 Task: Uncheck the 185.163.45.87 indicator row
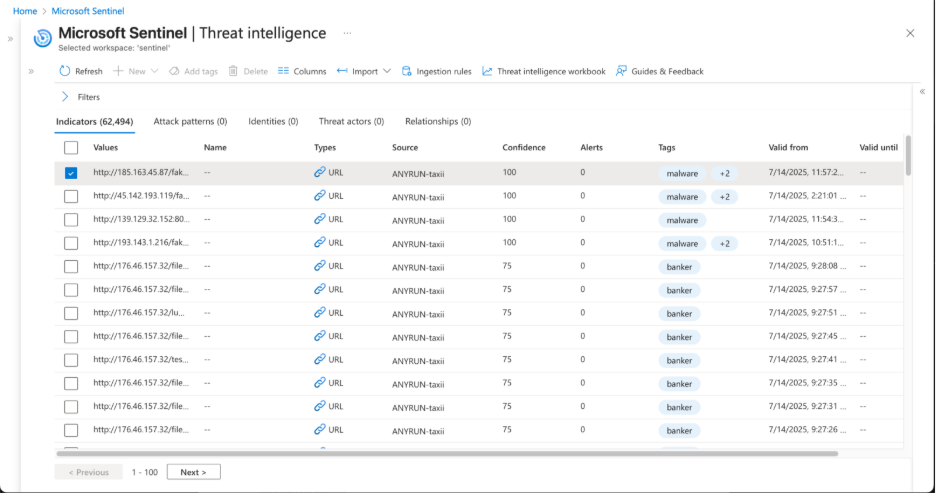(71, 173)
